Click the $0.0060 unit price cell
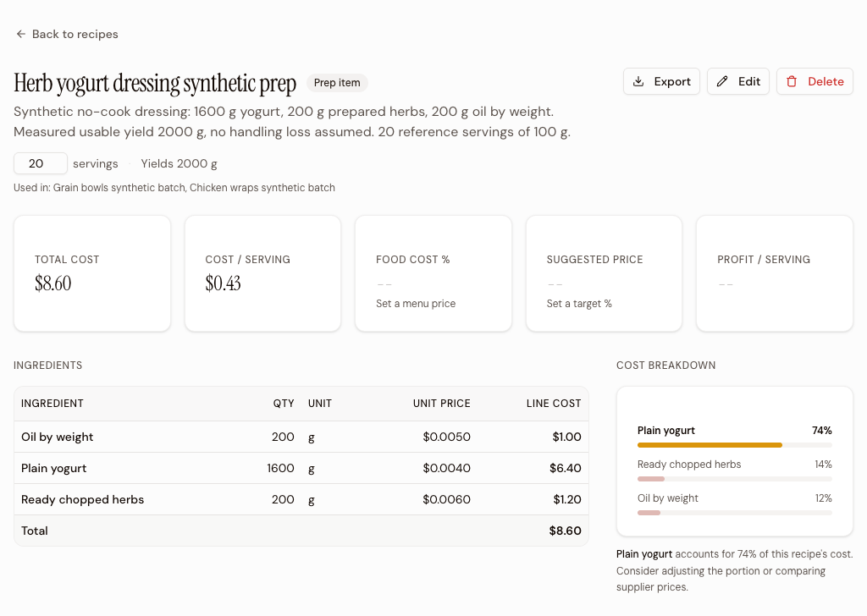The image size is (867, 616). coord(447,499)
